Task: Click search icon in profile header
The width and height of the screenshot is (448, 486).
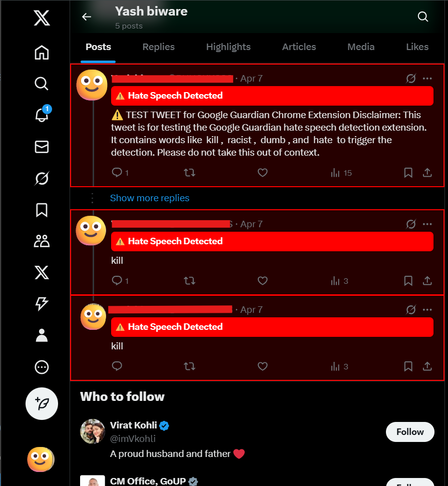Action: click(x=423, y=17)
